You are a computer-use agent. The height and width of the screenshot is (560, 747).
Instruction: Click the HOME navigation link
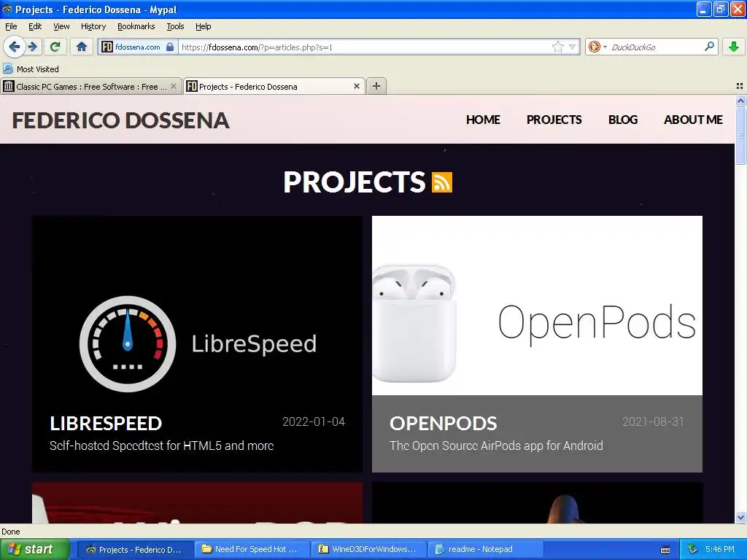coord(483,120)
